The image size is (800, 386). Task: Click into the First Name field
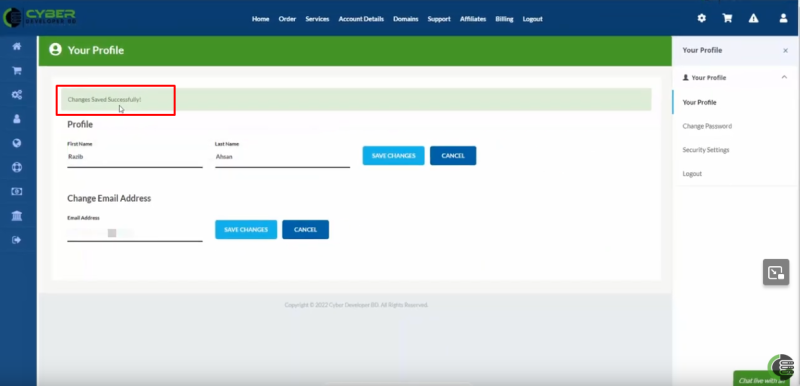[x=135, y=158]
